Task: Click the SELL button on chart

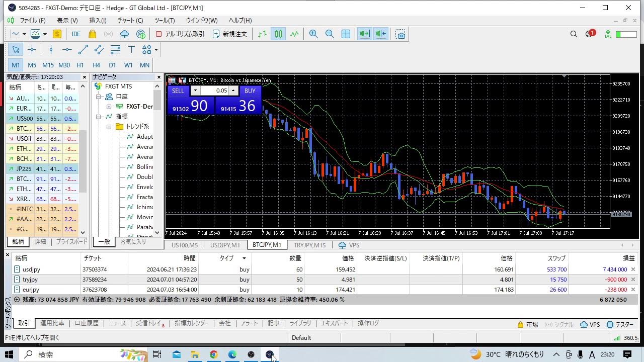Action: (x=178, y=91)
